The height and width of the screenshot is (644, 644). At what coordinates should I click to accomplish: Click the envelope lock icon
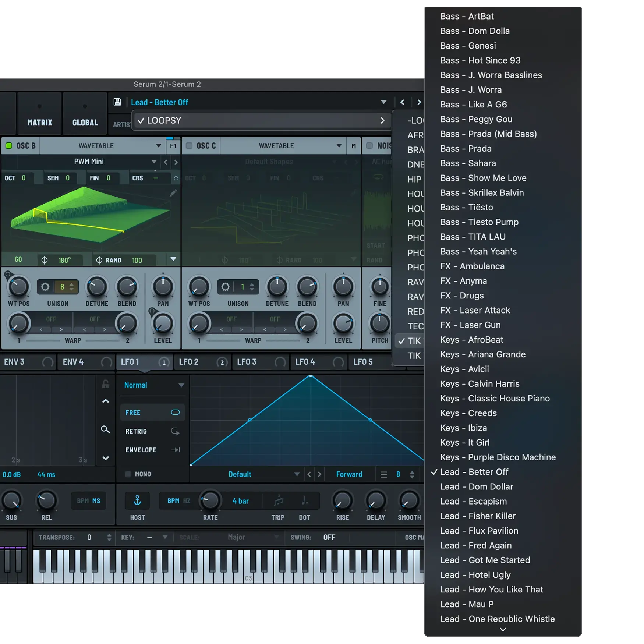click(x=106, y=384)
